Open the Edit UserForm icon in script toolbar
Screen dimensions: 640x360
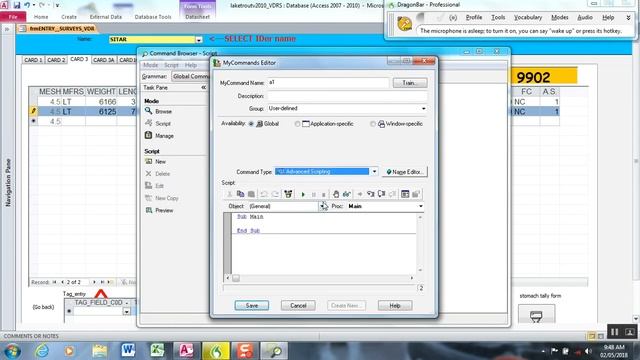405,194
